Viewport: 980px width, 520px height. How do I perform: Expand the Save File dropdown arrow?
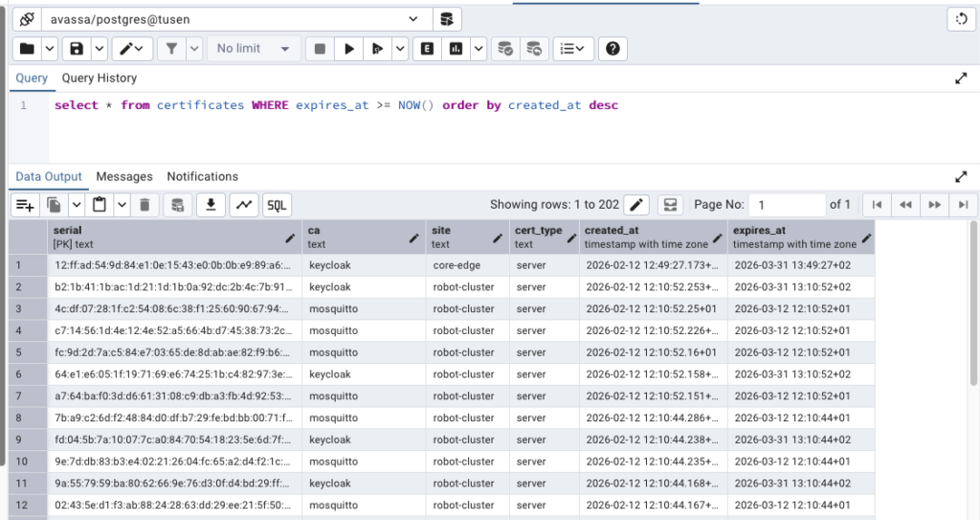pyautogui.click(x=100, y=48)
